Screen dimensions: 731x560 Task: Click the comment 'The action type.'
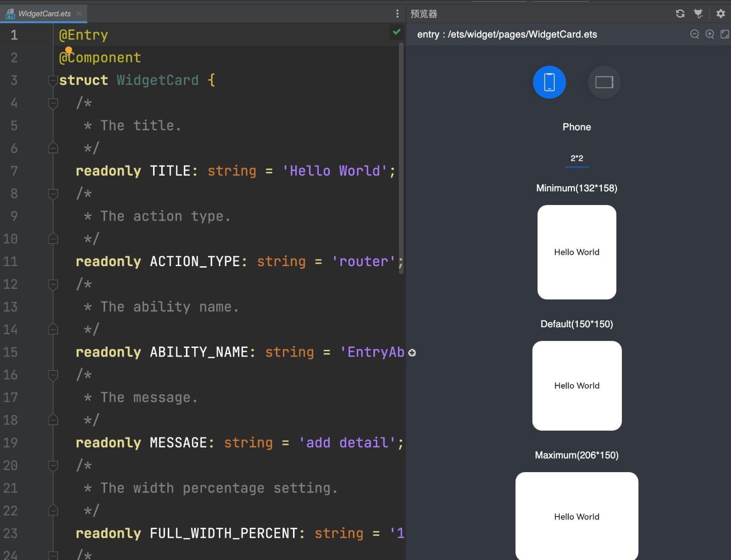pos(166,216)
